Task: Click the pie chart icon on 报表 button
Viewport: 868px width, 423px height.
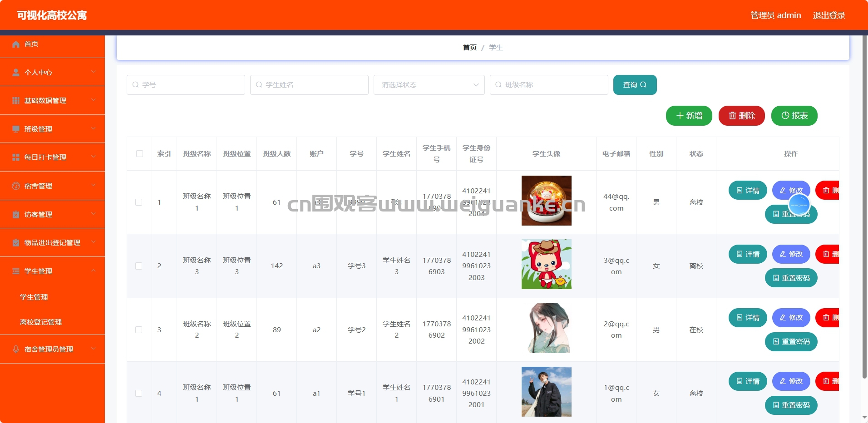Action: click(x=785, y=116)
